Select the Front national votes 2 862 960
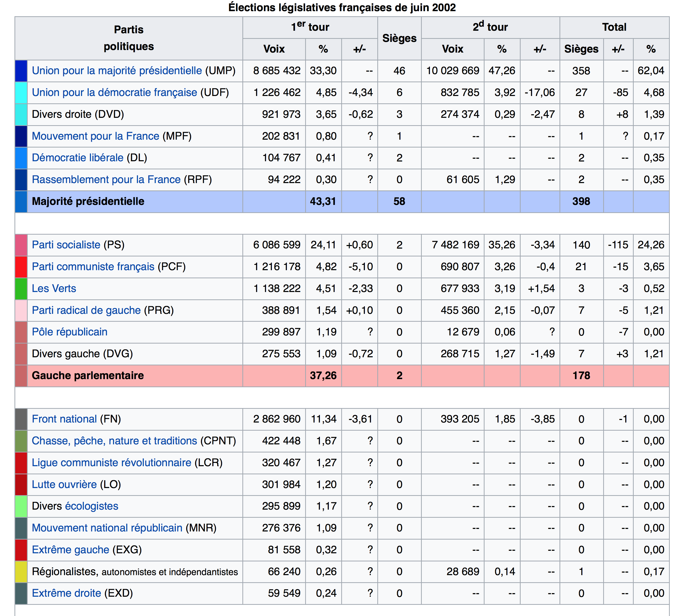684x616 pixels. 277,419
